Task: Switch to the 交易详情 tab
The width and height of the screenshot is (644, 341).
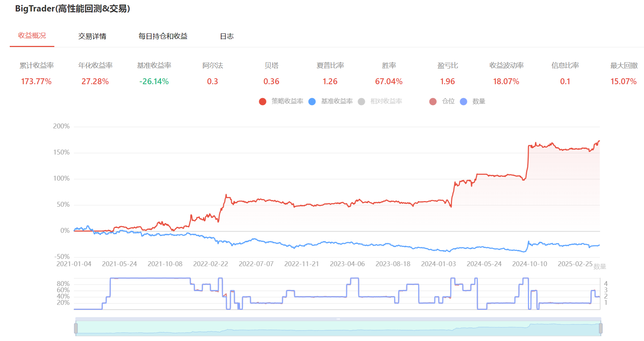Action: [92, 36]
